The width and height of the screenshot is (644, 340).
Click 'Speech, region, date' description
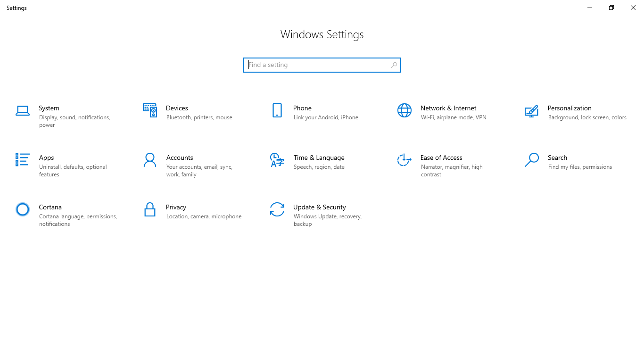(x=319, y=167)
